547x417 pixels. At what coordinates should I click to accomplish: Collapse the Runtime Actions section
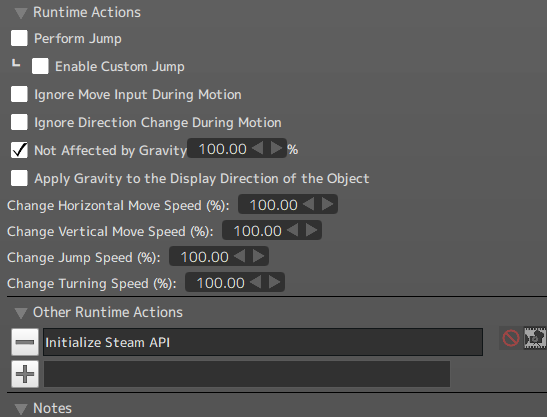(21, 13)
